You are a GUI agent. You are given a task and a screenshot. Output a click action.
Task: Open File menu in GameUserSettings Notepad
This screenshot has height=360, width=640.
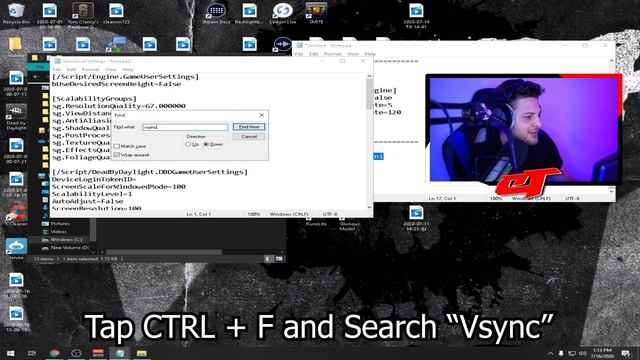(57, 69)
